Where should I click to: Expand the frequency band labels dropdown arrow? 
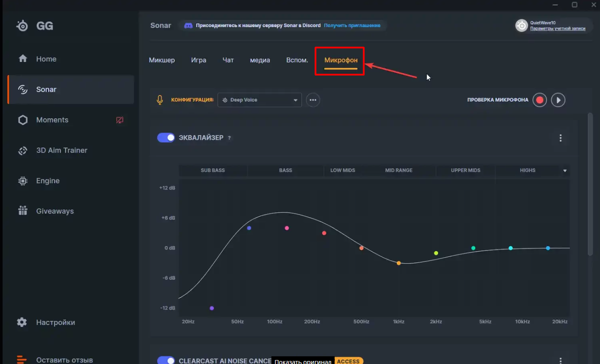click(x=565, y=171)
